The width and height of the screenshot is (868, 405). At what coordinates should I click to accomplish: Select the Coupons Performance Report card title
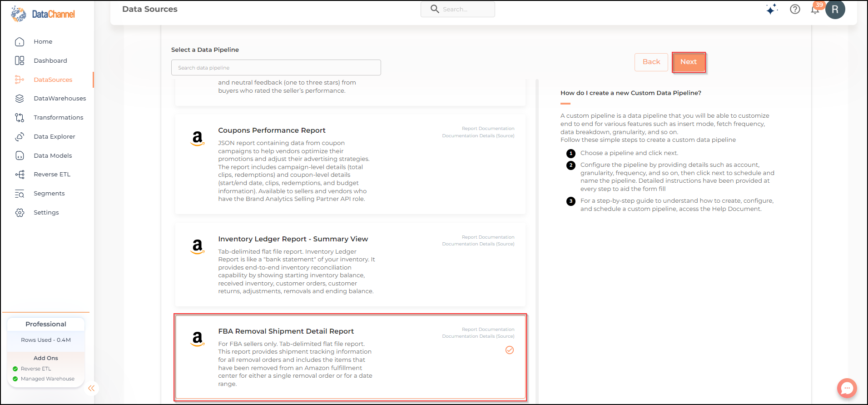click(272, 130)
